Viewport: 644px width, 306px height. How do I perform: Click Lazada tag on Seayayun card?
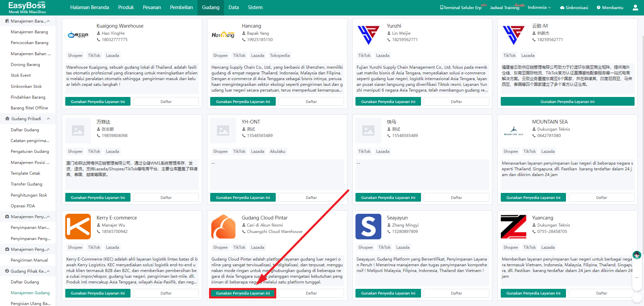click(x=403, y=247)
